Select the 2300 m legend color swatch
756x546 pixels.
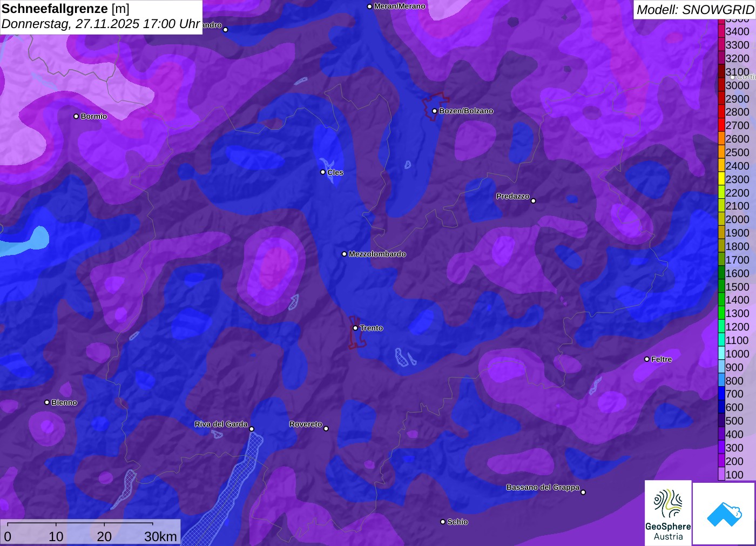click(721, 179)
